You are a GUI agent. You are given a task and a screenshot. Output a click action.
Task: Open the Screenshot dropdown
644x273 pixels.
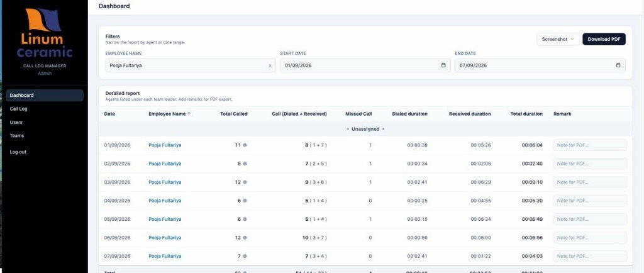pyautogui.click(x=558, y=39)
